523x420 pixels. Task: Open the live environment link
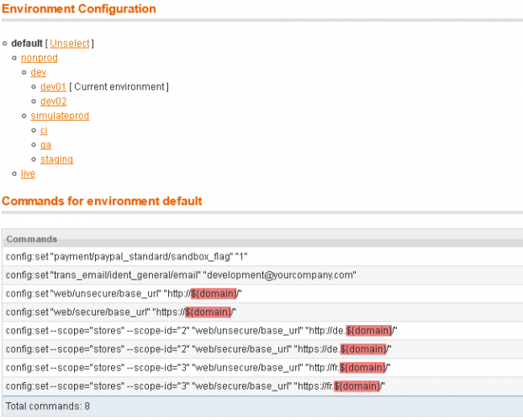pyautogui.click(x=28, y=174)
